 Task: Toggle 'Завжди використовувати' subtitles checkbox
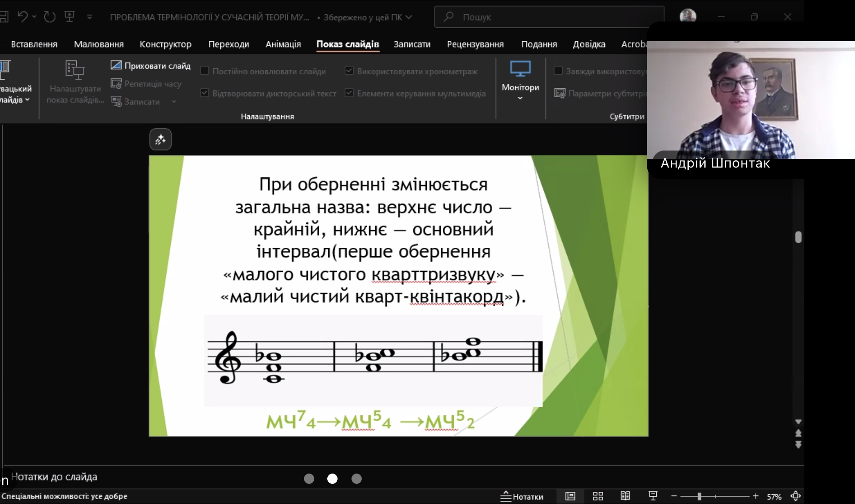[558, 70]
